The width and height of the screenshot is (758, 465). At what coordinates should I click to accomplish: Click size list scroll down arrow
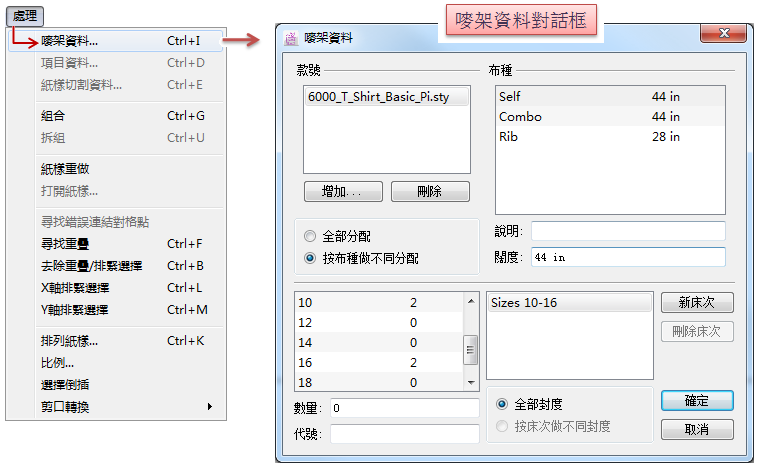[x=471, y=382]
